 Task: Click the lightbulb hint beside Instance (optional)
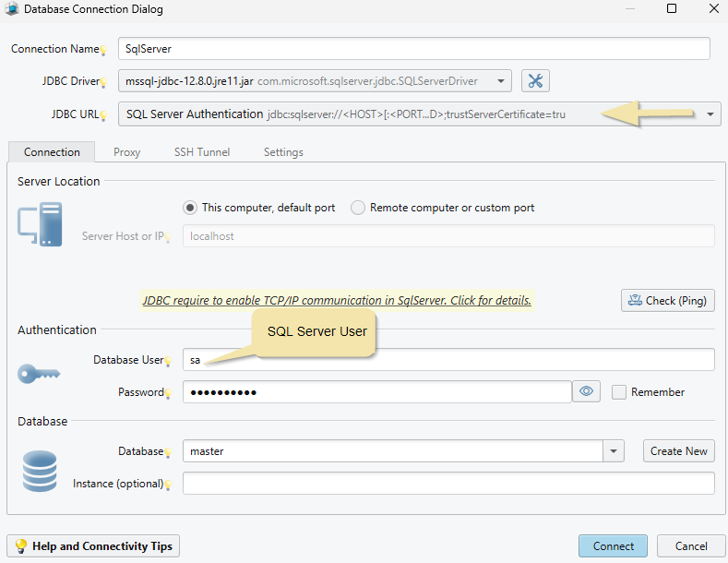click(169, 485)
